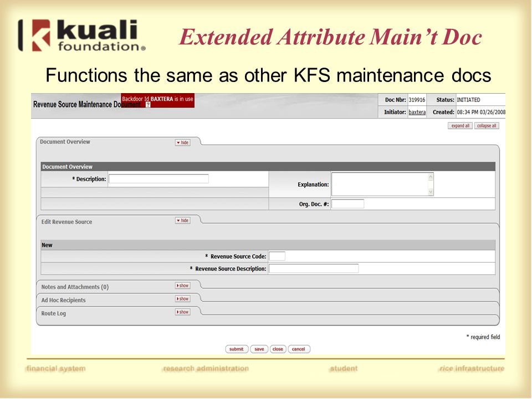Click the financial system footer text
532x399 pixels.
coord(55,369)
